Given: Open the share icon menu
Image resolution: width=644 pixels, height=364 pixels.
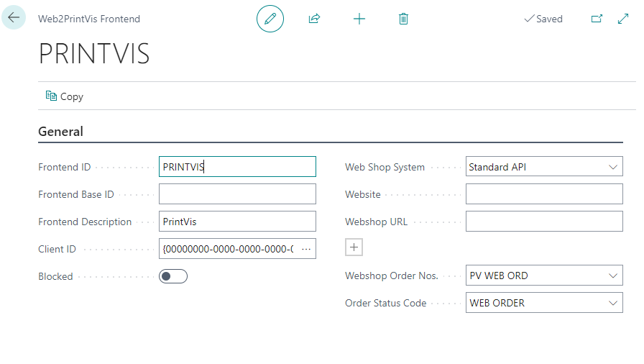Looking at the screenshot, I should click(x=314, y=19).
